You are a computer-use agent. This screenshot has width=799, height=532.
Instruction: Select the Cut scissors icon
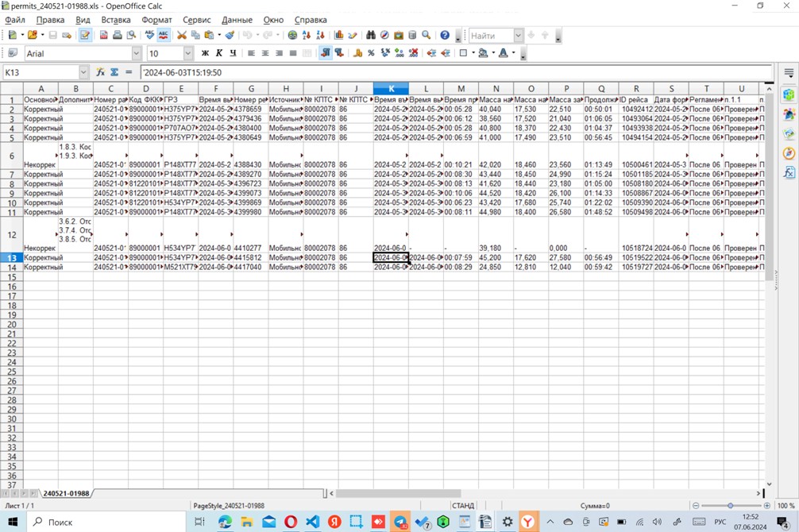pyautogui.click(x=181, y=35)
